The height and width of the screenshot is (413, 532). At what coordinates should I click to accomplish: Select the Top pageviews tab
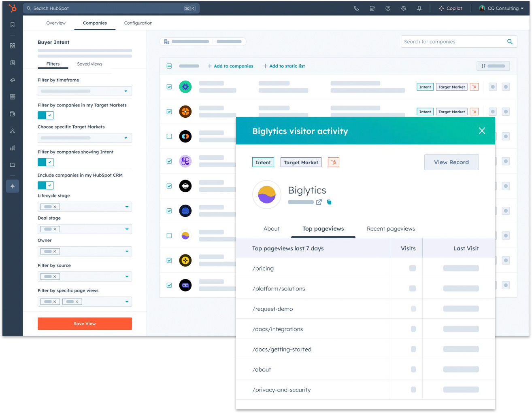pyautogui.click(x=323, y=229)
